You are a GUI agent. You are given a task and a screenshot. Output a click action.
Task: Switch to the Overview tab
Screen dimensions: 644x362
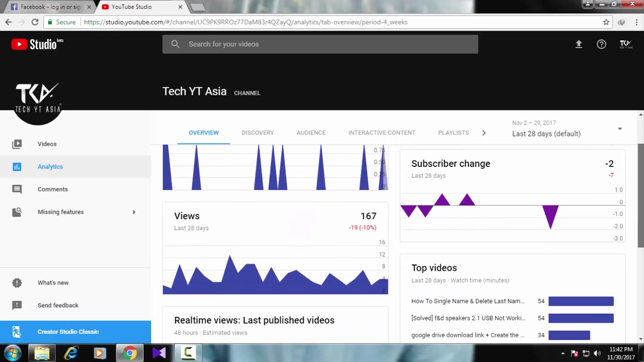coord(204,133)
